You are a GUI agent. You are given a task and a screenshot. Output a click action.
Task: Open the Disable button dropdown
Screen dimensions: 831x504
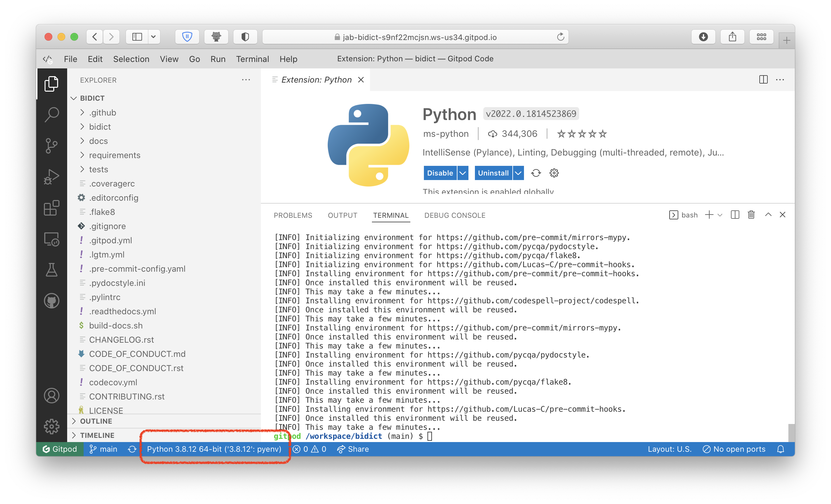pyautogui.click(x=462, y=173)
